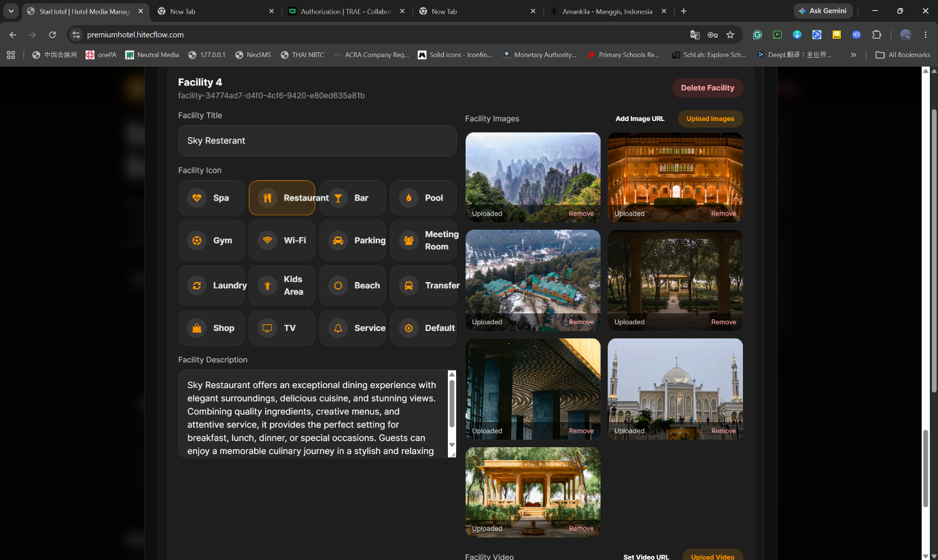Click the description scrollbar down arrow
This screenshot has width=938, height=560.
(x=452, y=444)
